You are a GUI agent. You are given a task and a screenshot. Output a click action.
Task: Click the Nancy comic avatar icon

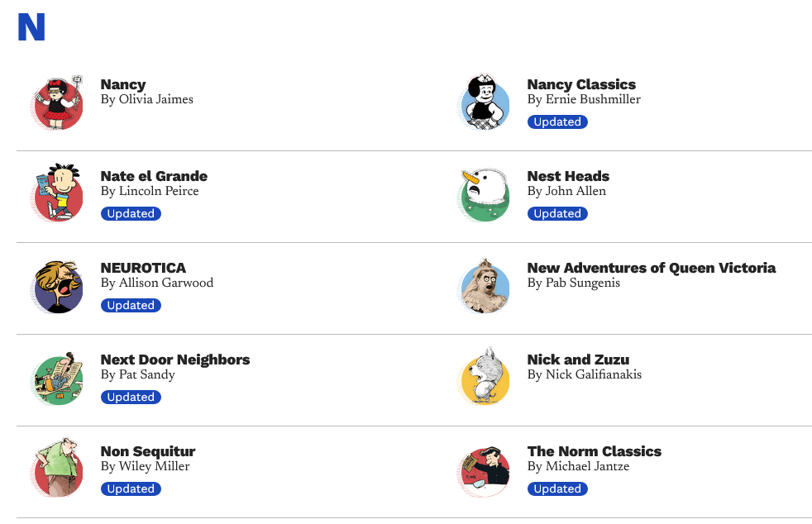click(x=58, y=104)
